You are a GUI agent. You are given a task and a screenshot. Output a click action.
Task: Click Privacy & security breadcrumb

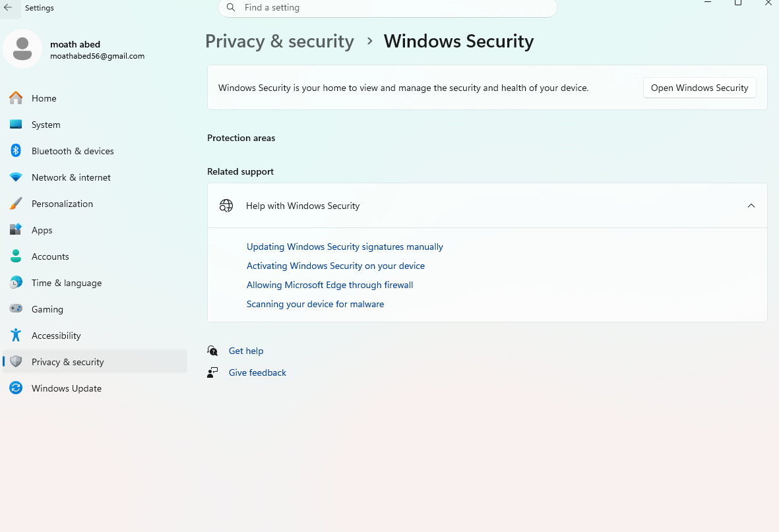coord(280,42)
